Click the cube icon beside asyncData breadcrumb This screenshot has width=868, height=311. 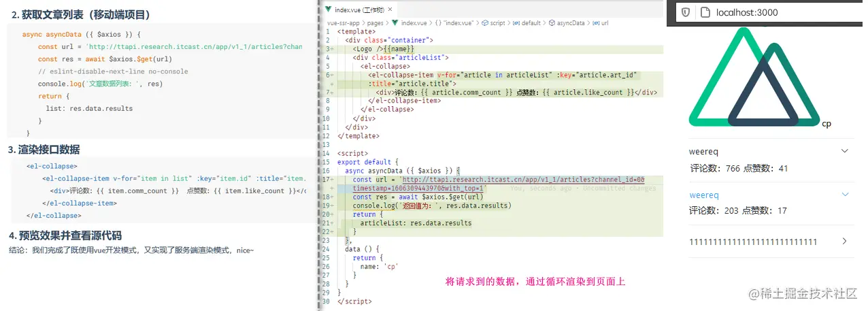pos(552,22)
